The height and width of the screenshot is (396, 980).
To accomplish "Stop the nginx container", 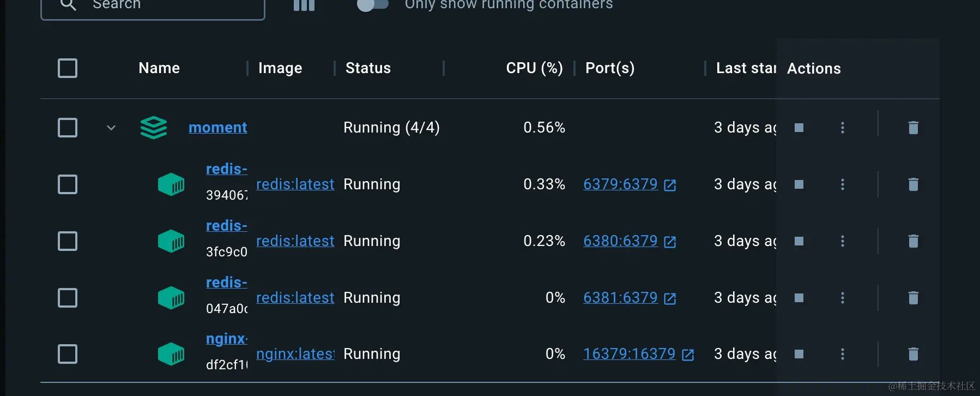I will pos(799,354).
